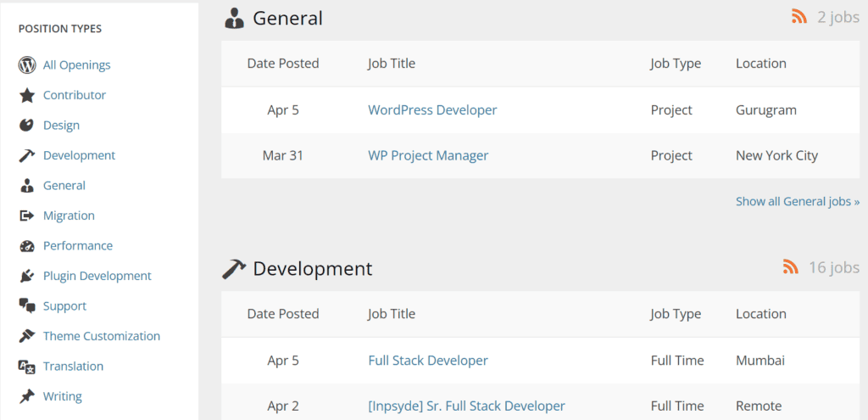Click the plug icon beside Plugin Development
Image resolution: width=868 pixels, height=420 pixels.
point(27,276)
